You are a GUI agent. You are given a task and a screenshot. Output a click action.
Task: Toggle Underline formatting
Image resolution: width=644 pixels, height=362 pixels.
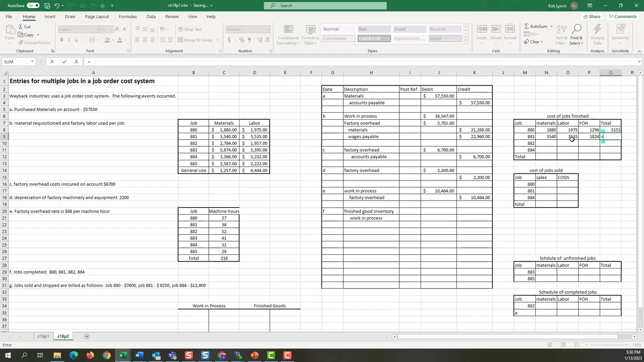coord(76,40)
